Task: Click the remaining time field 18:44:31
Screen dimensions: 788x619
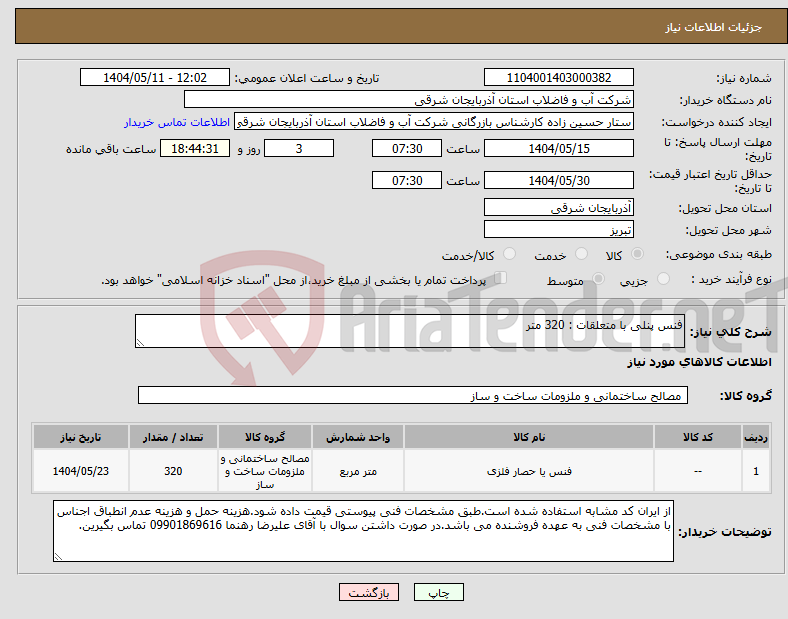Action: [x=195, y=148]
